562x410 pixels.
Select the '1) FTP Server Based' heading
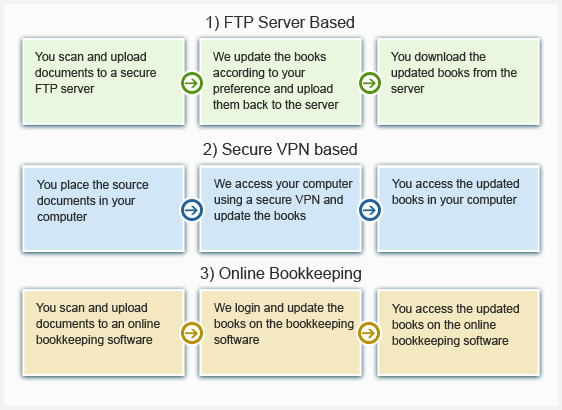point(280,22)
